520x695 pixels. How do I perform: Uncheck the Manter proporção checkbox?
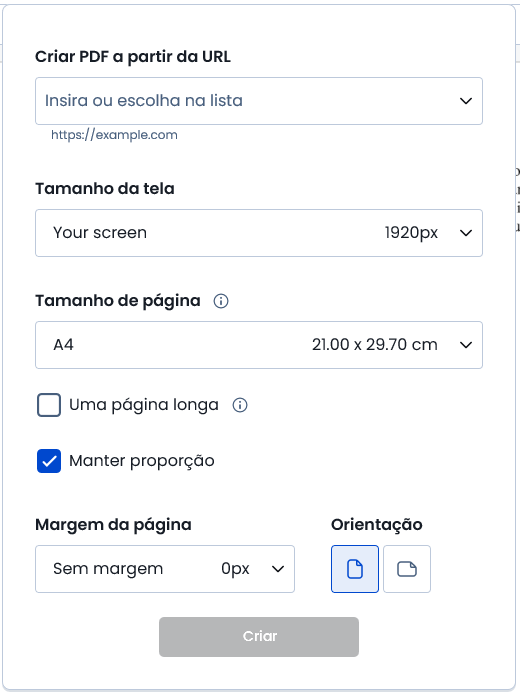[x=49, y=461]
